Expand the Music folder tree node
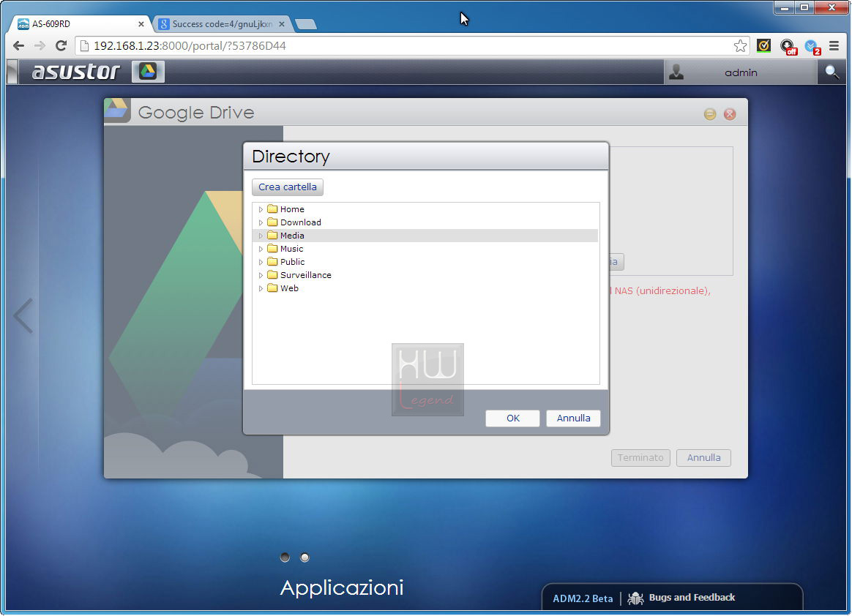852x616 pixels. point(261,249)
